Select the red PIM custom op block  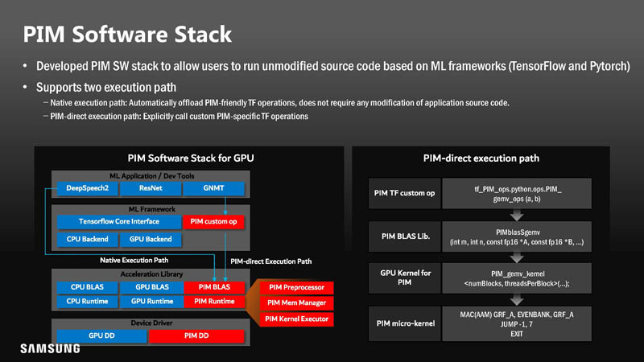click(x=215, y=221)
